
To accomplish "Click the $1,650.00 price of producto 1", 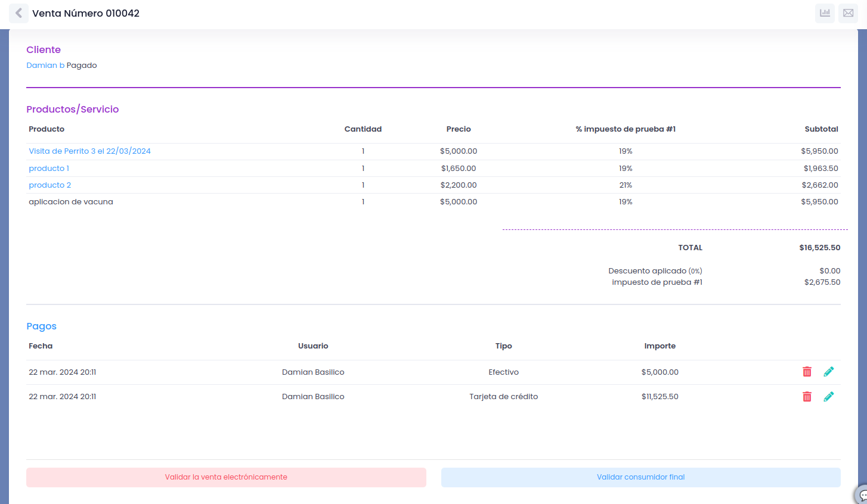I will [459, 169].
